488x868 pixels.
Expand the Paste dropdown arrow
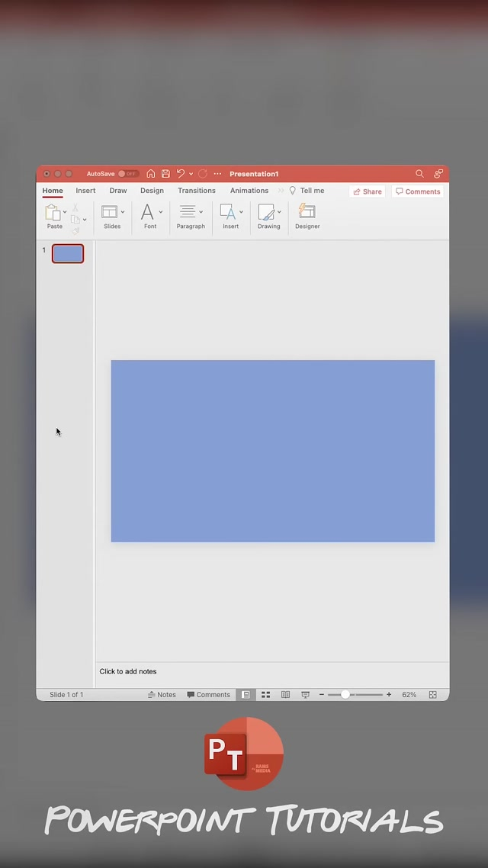[65, 212]
